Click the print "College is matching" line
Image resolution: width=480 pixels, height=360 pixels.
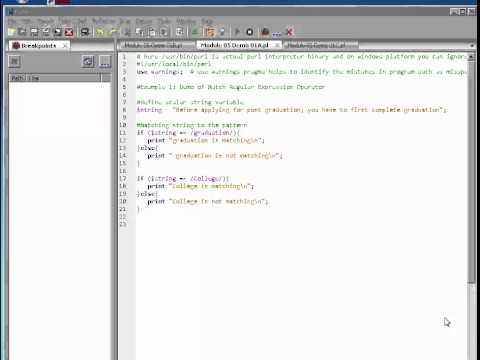click(201, 186)
